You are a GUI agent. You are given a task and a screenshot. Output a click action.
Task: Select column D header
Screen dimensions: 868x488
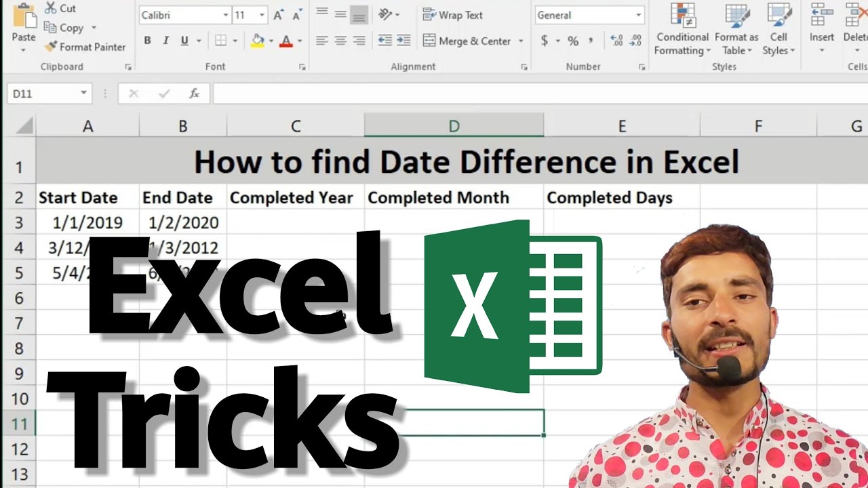click(454, 125)
